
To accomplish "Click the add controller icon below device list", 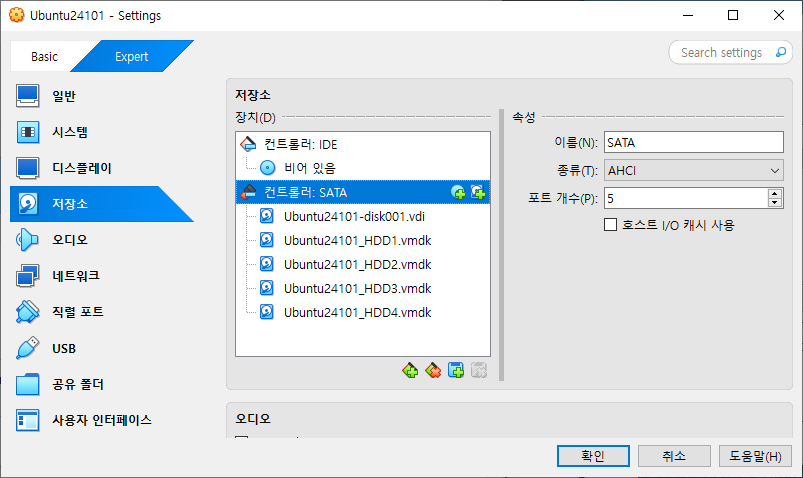I will pyautogui.click(x=410, y=370).
